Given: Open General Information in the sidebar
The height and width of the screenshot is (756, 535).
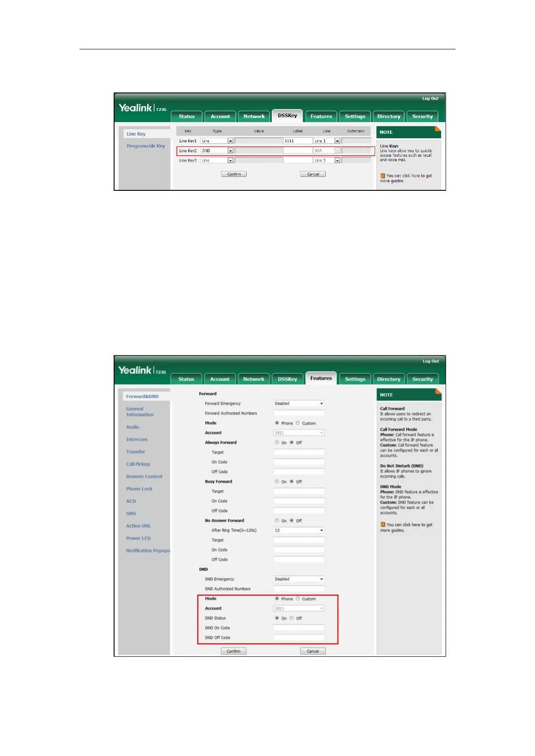Looking at the screenshot, I should point(140,412).
